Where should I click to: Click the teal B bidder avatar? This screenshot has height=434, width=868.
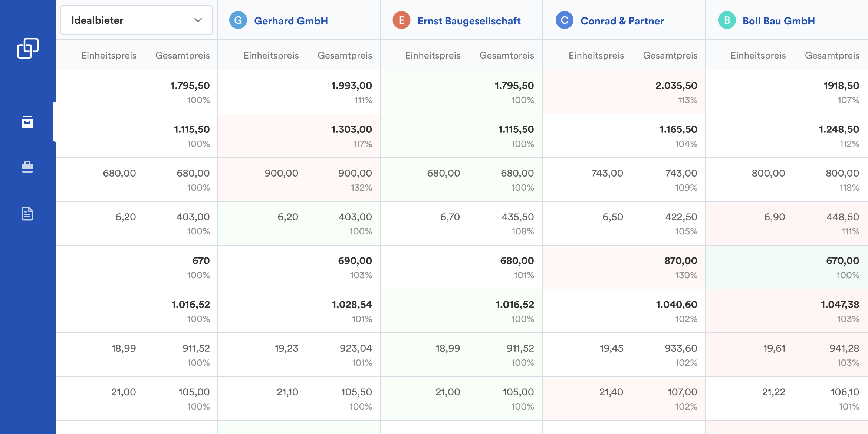(727, 20)
